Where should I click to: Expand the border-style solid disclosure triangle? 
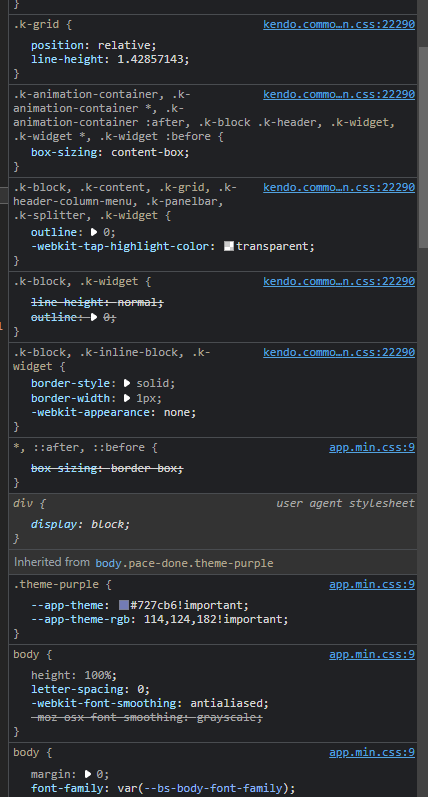127,383
